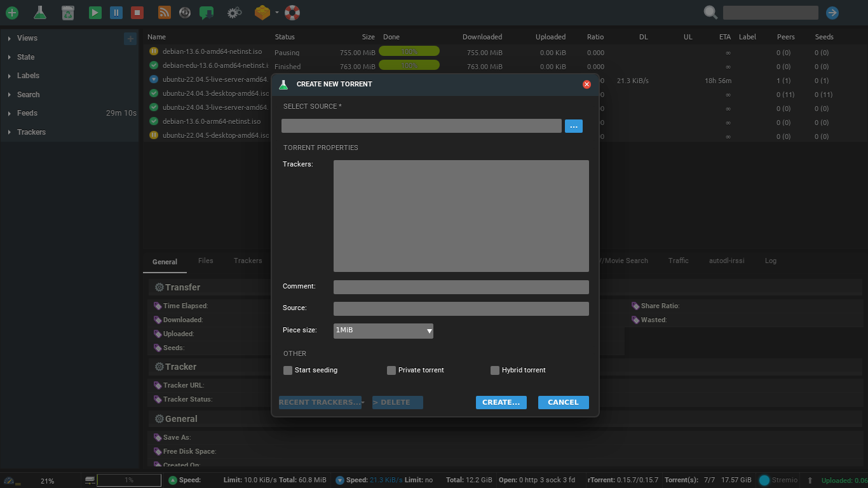Click the Transfer section gear icon
Screen dimensions: 868x488
tap(159, 287)
